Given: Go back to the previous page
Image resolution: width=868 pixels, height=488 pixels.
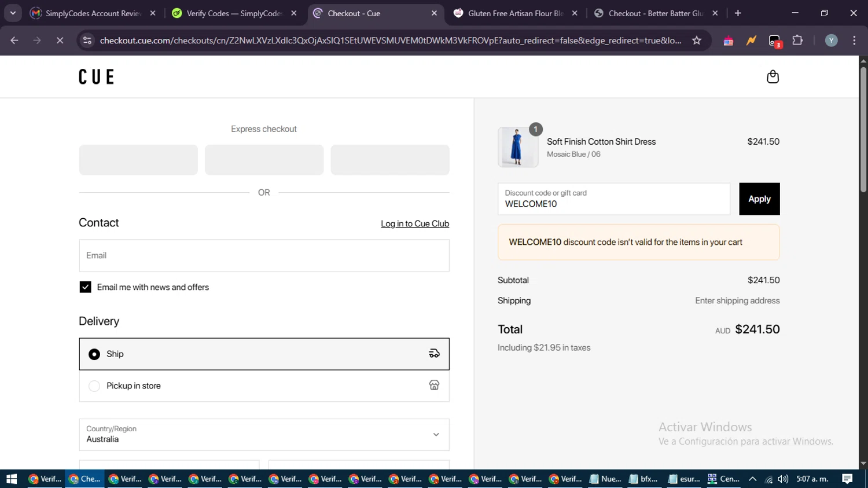Looking at the screenshot, I should [14, 41].
